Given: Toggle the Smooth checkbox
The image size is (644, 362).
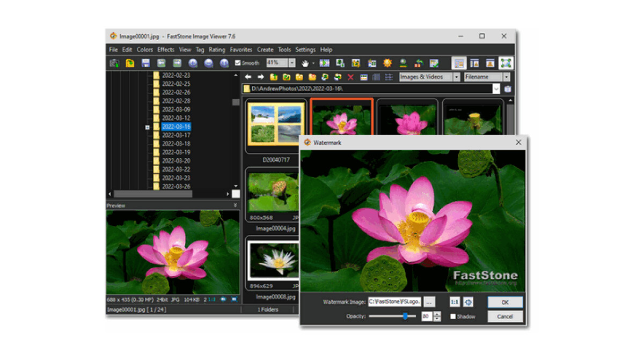Looking at the screenshot, I should tap(238, 63).
